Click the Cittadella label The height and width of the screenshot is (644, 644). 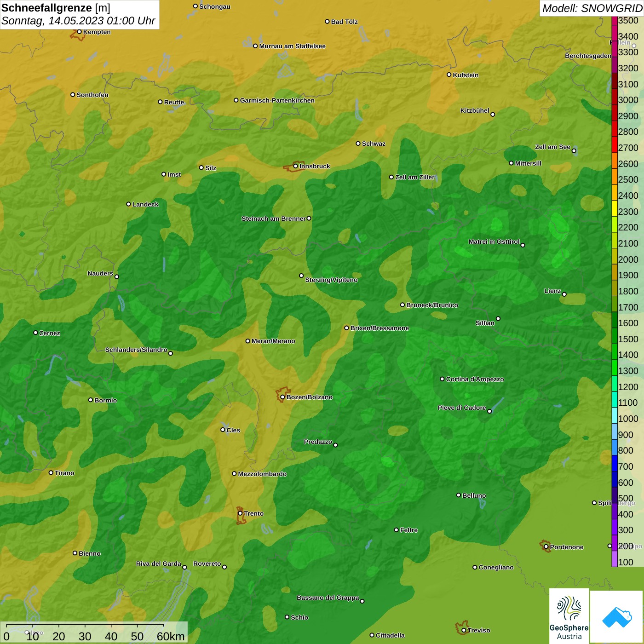pos(390,635)
